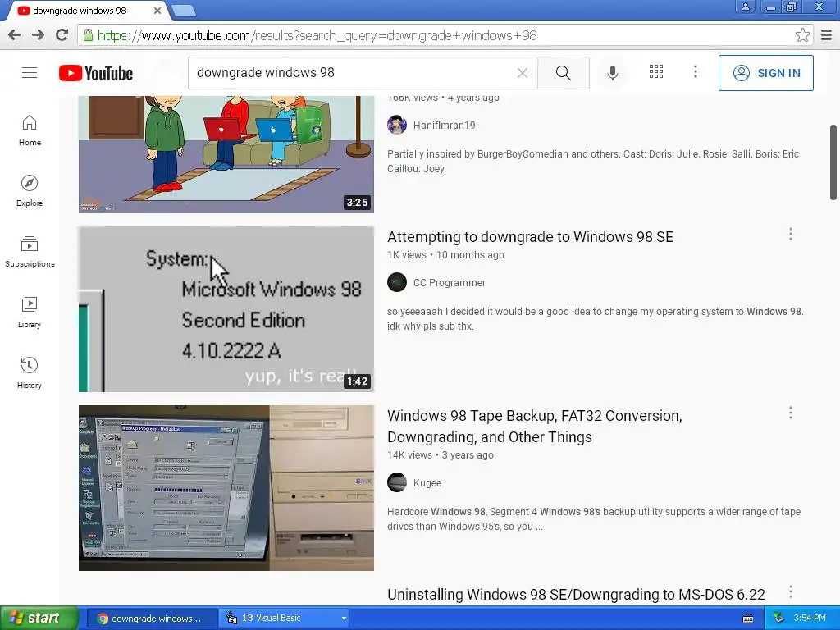Open options menu for Windows 98 Tape Backup video

click(x=790, y=413)
